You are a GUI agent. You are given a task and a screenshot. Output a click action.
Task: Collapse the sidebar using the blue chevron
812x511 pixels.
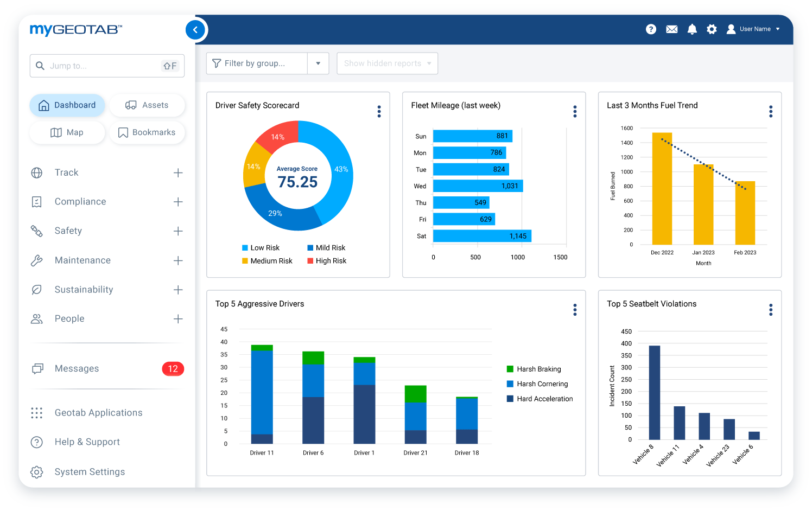195,30
